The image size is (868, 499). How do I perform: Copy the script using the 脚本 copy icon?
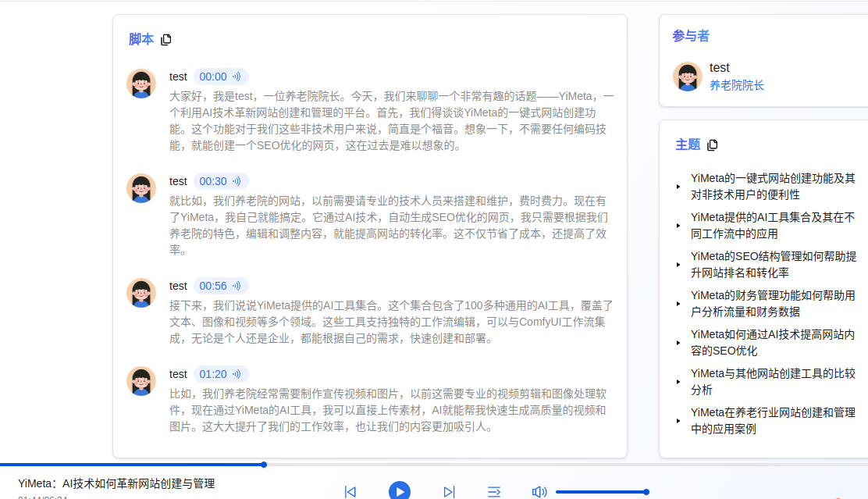(166, 39)
